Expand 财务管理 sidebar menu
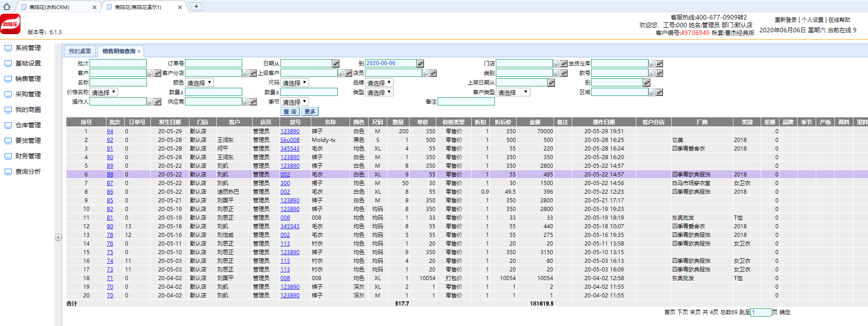The image size is (868, 326). [x=28, y=156]
